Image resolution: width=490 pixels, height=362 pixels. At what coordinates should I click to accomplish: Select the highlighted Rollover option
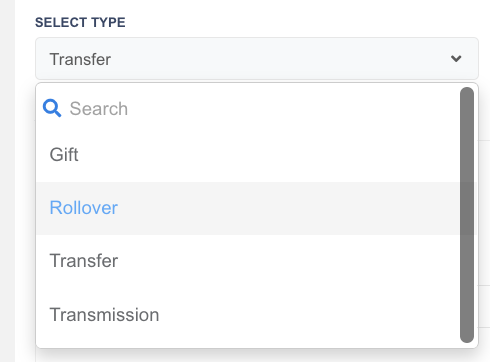[x=248, y=208]
